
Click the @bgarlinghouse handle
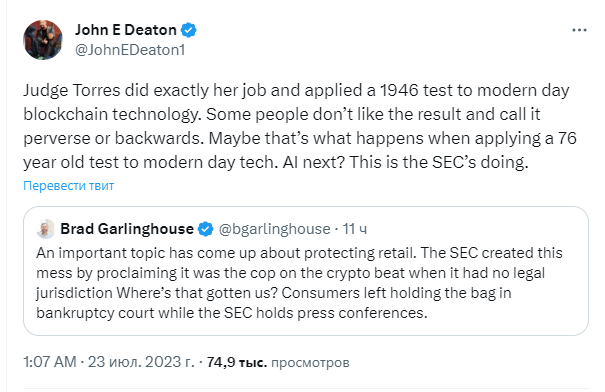click(x=274, y=229)
